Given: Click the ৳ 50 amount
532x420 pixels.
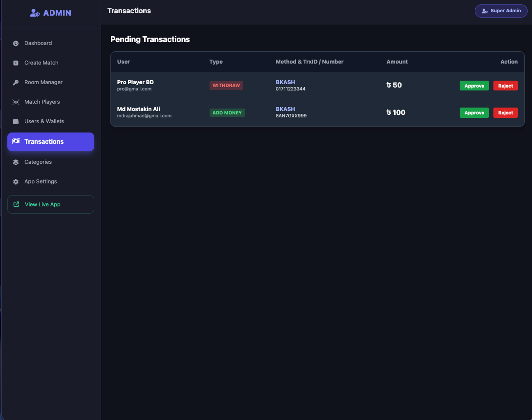Looking at the screenshot, I should [x=394, y=85].
